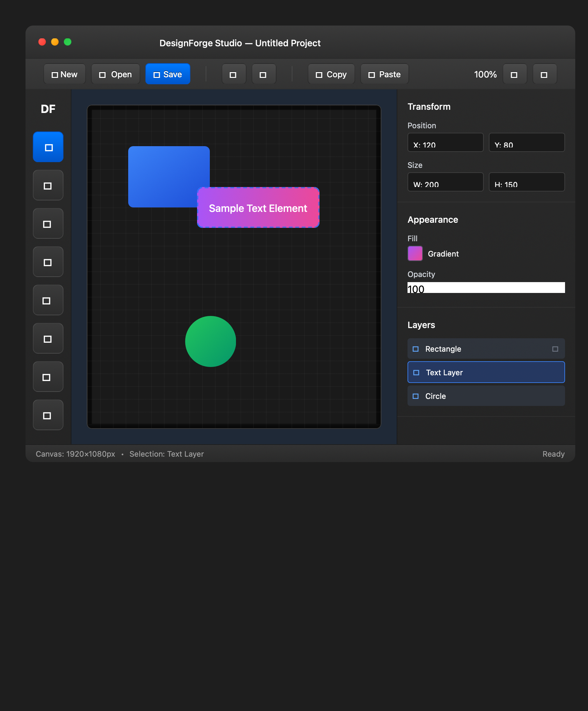Copy the selected Text Layer
The height and width of the screenshot is (711, 588).
click(331, 74)
